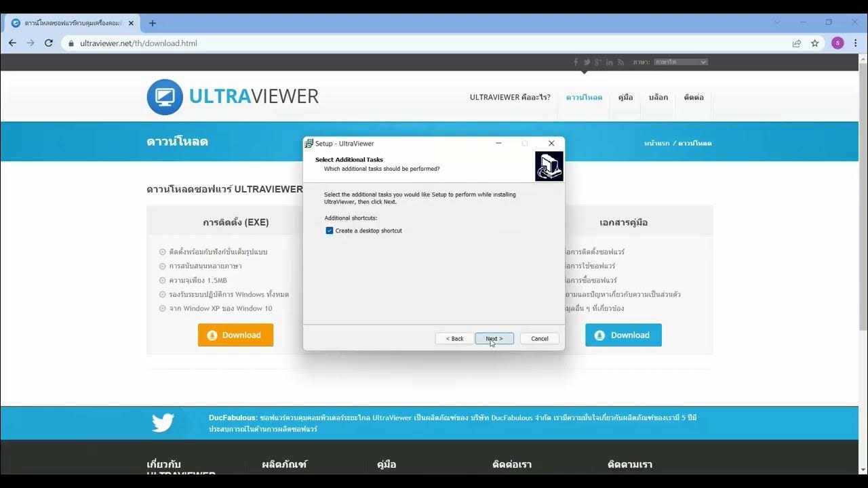Image resolution: width=868 pixels, height=488 pixels.
Task: Close the Setup - UltraViewer window
Action: click(551, 143)
